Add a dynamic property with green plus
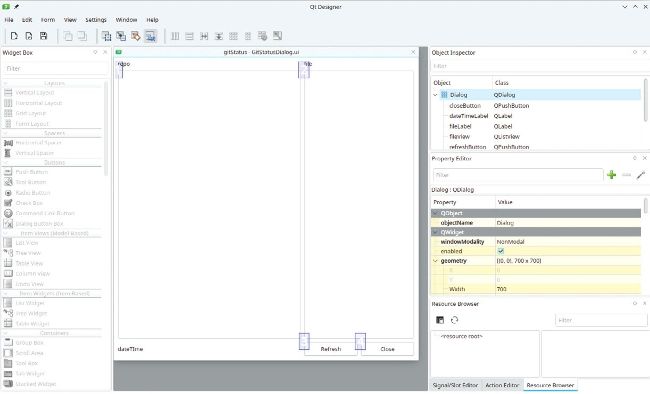Viewport: 650px width, 394px height. click(x=611, y=175)
